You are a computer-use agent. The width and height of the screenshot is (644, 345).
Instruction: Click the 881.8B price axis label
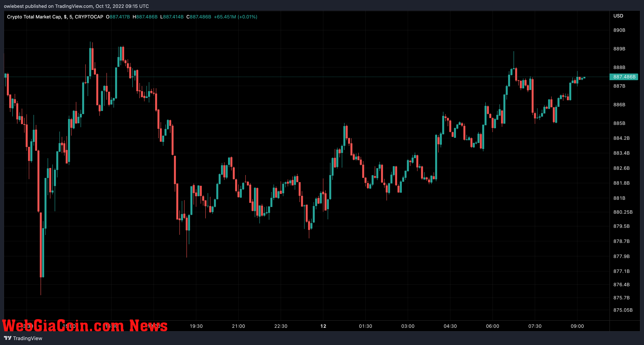[621, 183]
